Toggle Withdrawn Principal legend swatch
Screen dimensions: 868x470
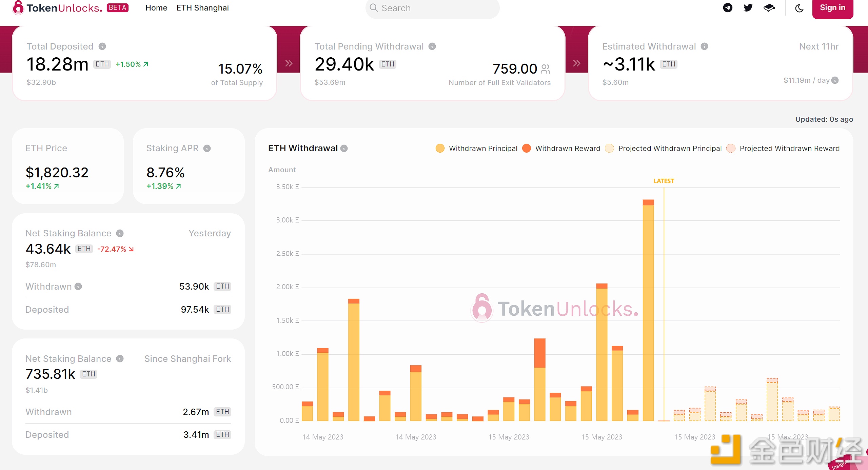[440, 149]
